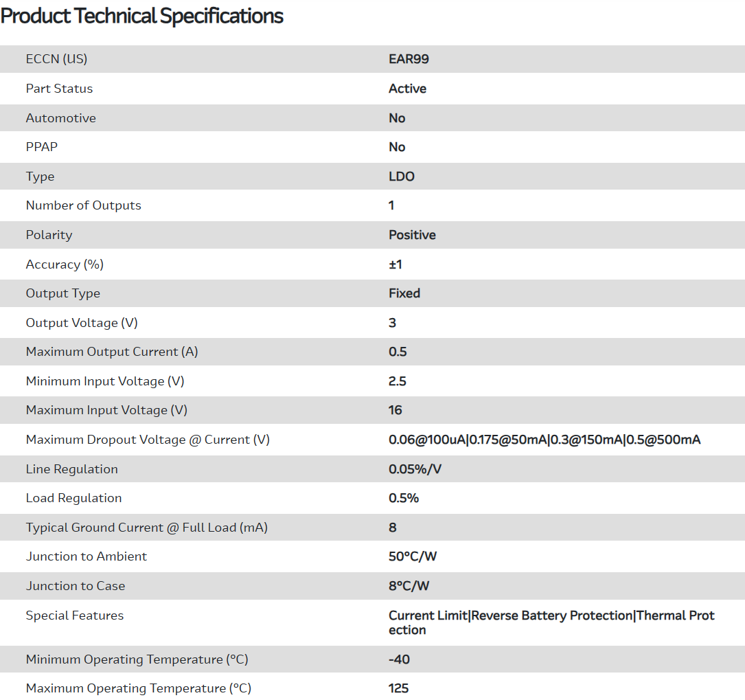The image size is (745, 700).
Task: Select the Number of Outputs label
Action: tap(83, 205)
